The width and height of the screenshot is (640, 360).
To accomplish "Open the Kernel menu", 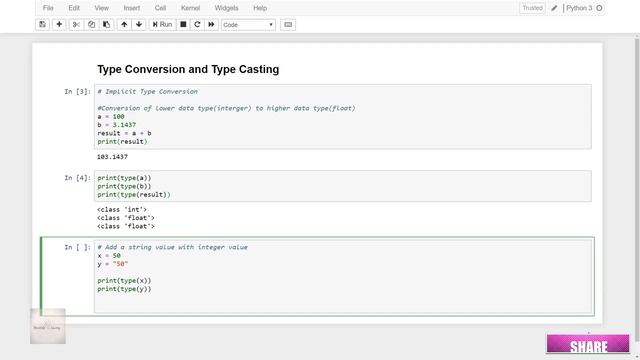I will (190, 8).
